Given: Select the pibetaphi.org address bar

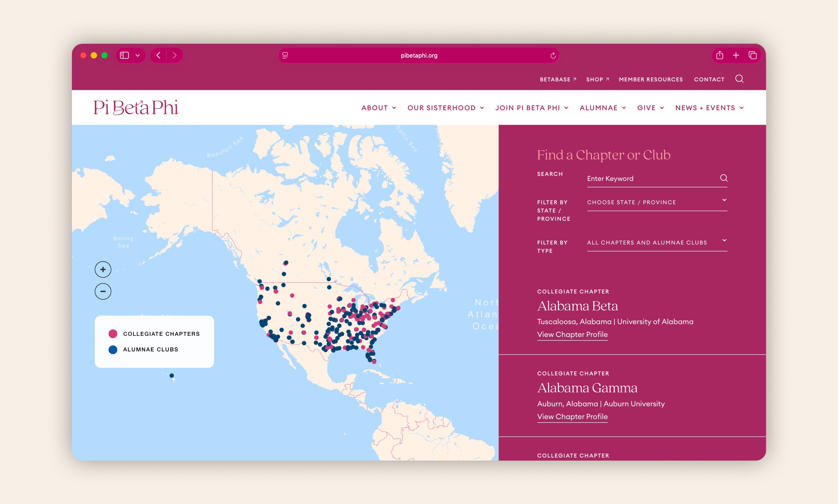Looking at the screenshot, I should click(x=419, y=55).
